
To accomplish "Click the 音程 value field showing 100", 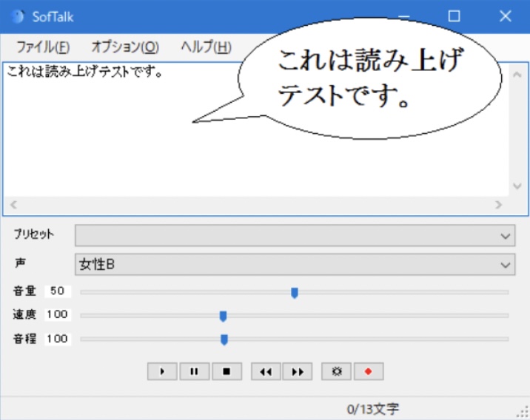I will 58,339.
